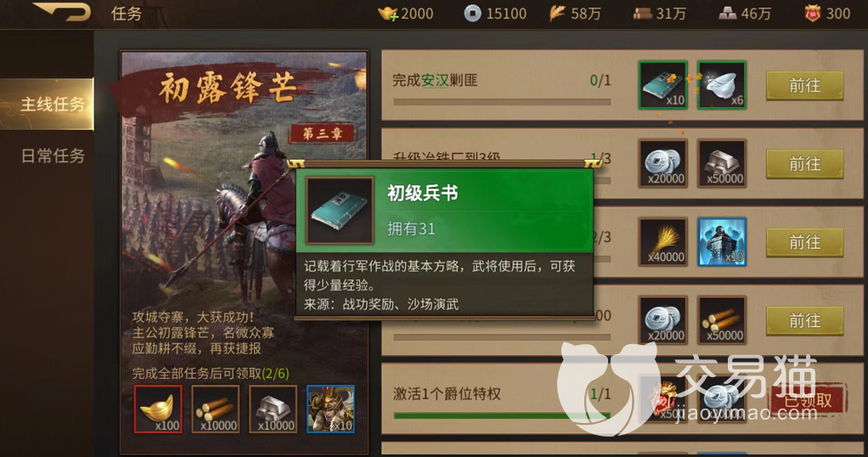Click the silver coins x20000 reward in second row
The width and height of the screenshot is (868, 457).
[662, 163]
